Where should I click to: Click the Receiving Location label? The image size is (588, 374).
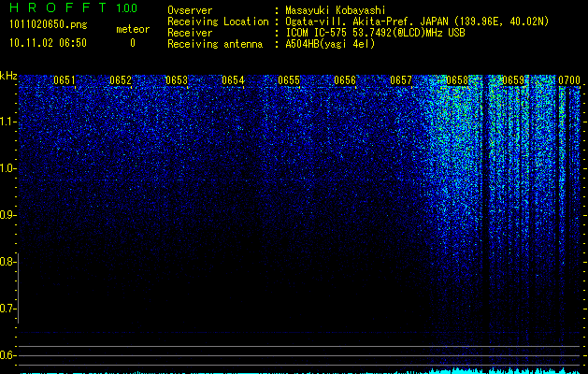[x=218, y=22]
